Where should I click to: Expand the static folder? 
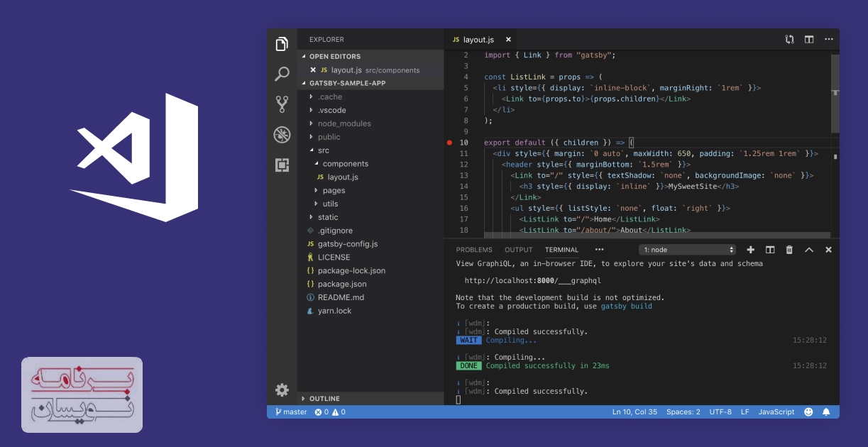(370, 217)
